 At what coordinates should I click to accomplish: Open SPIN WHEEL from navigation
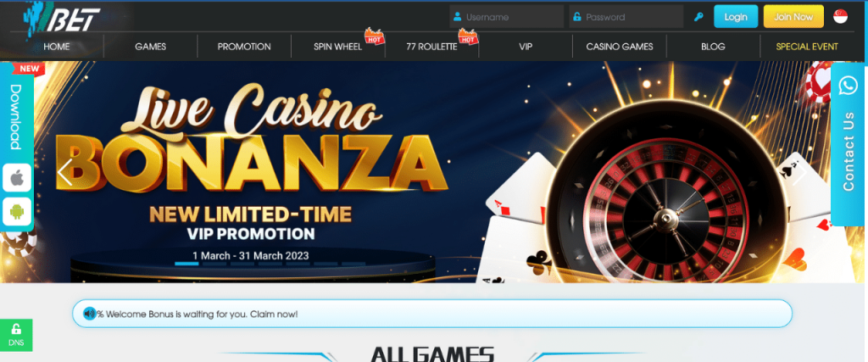tap(337, 47)
